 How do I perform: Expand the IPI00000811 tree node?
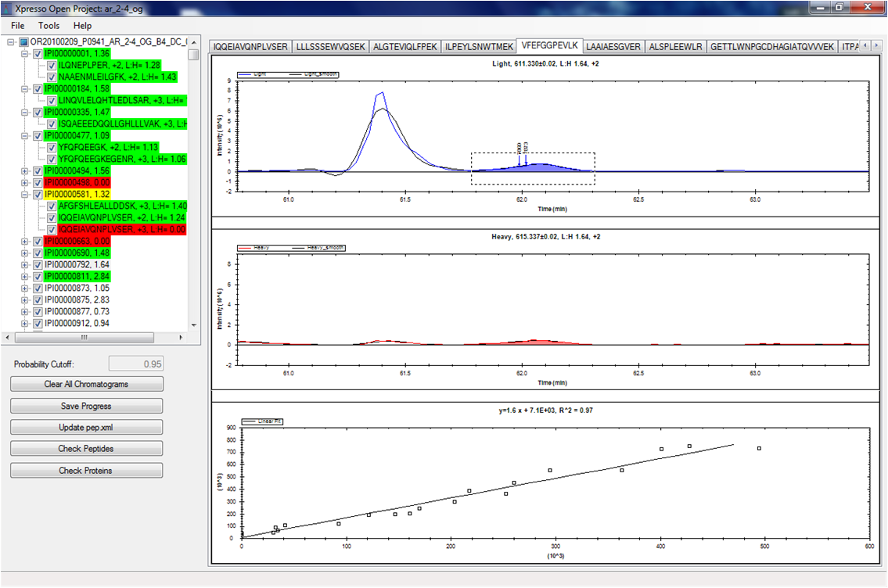[x=23, y=277]
